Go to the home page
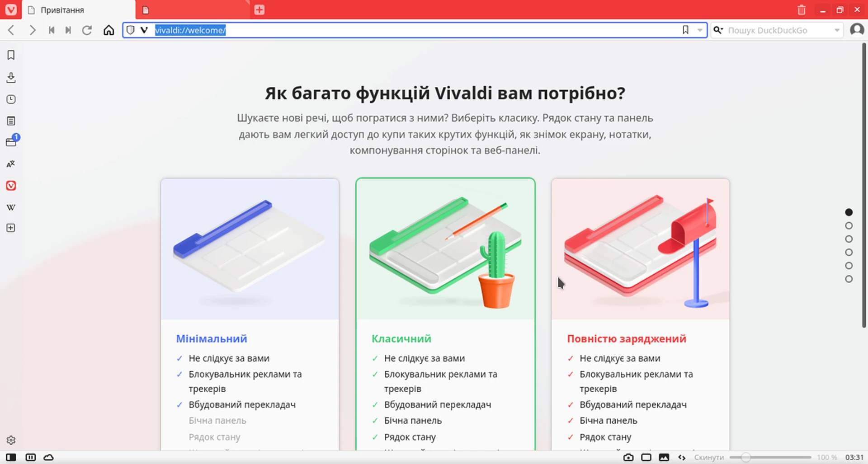Image resolution: width=868 pixels, height=464 pixels. click(108, 30)
